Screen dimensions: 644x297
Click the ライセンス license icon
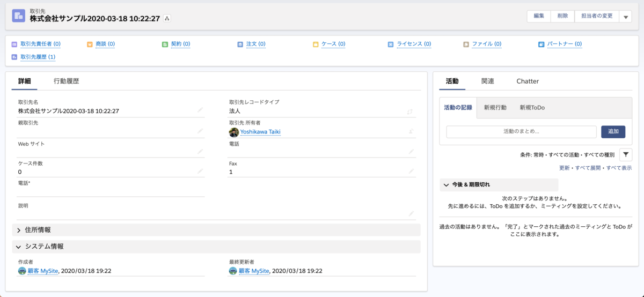click(391, 44)
